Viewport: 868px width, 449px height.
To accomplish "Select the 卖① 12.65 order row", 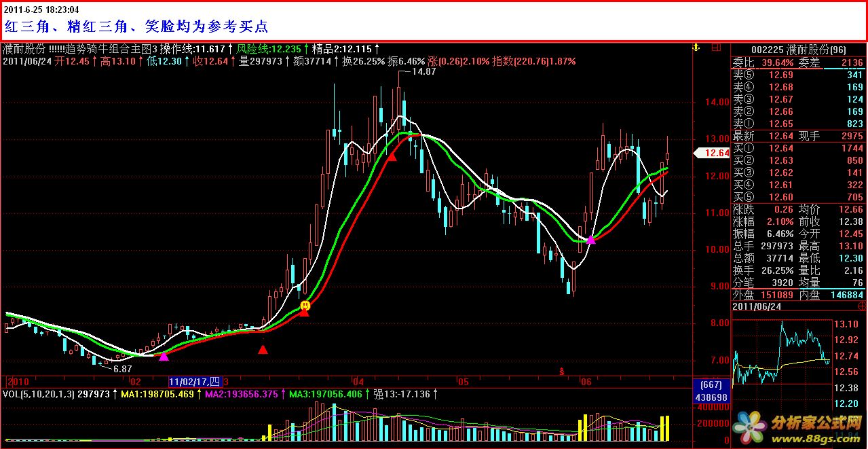I will point(798,124).
